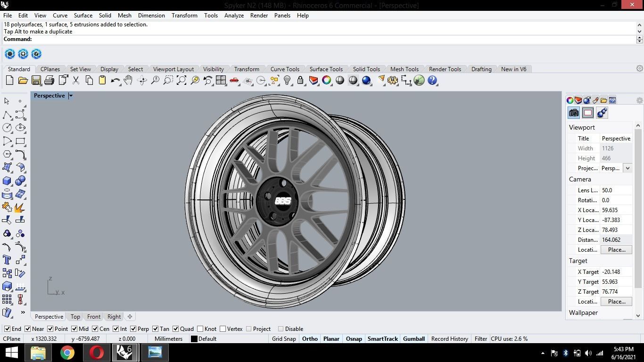This screenshot has height=362, width=644.
Task: Open Chrome from the taskbar
Action: tap(67, 353)
